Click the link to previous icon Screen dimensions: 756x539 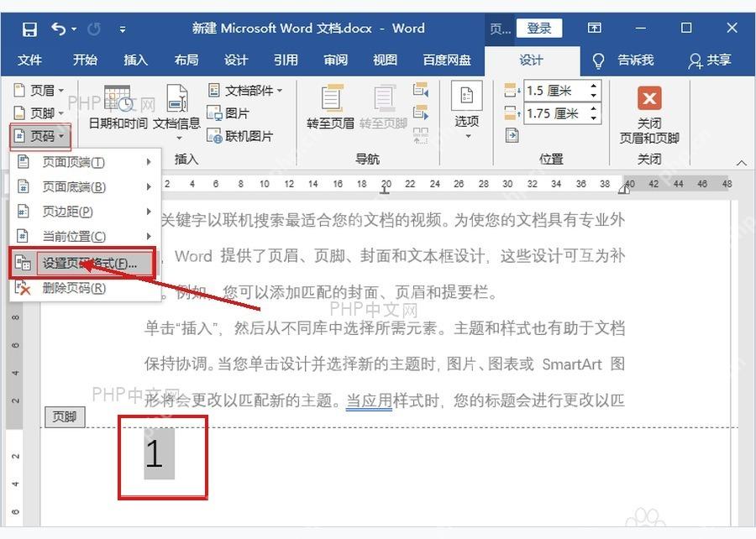[x=421, y=135]
